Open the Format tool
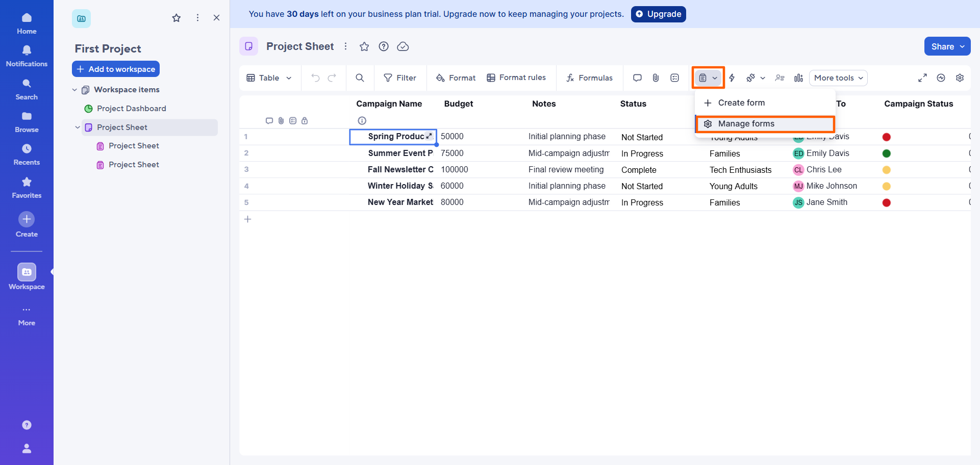 point(456,78)
